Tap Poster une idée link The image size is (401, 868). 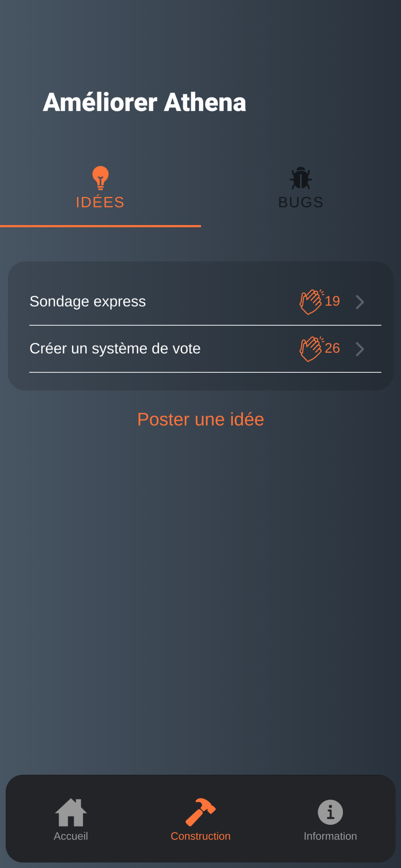tap(200, 419)
